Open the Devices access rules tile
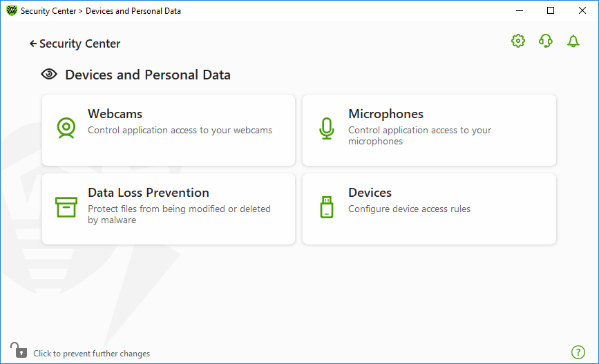This screenshot has height=364, width=599. 429,209
